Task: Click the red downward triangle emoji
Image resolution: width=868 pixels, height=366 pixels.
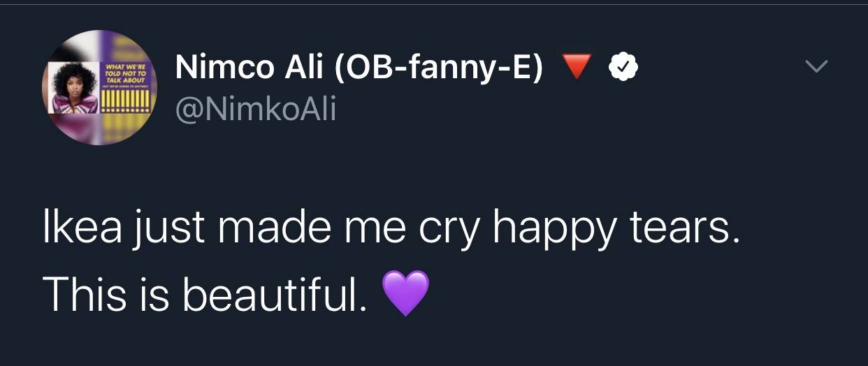Action: pos(576,67)
